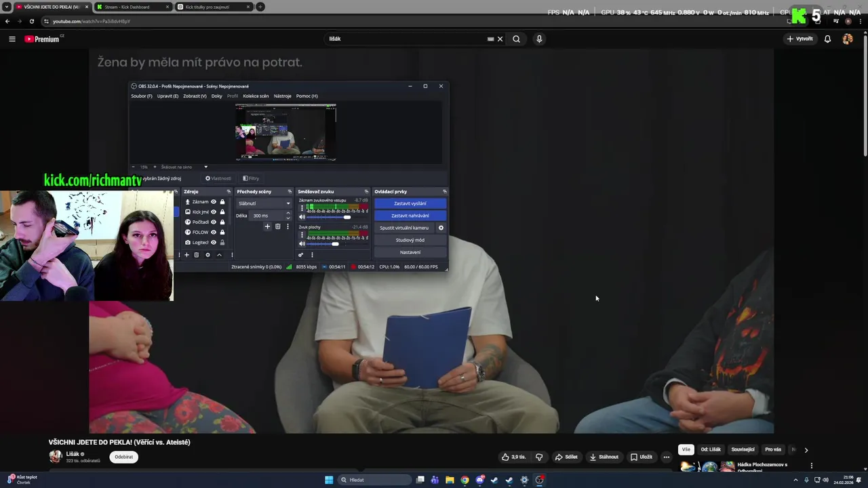Adjust the Zvuk plochy volume slider
The width and height of the screenshot is (868, 488).
click(x=336, y=243)
